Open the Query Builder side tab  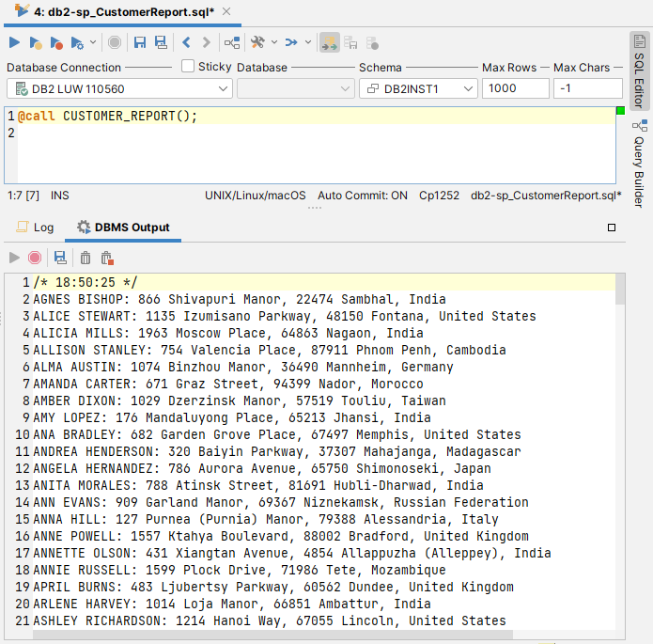(x=639, y=164)
